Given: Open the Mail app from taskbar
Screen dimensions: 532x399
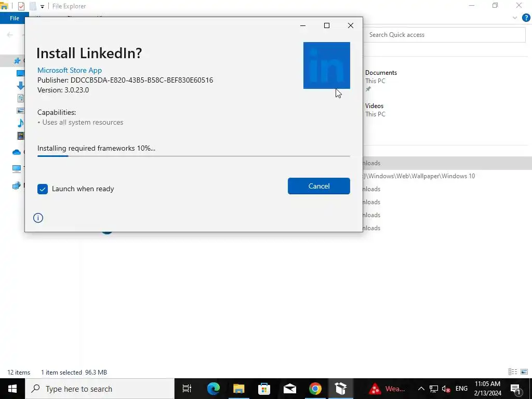Looking at the screenshot, I should click(x=290, y=389).
